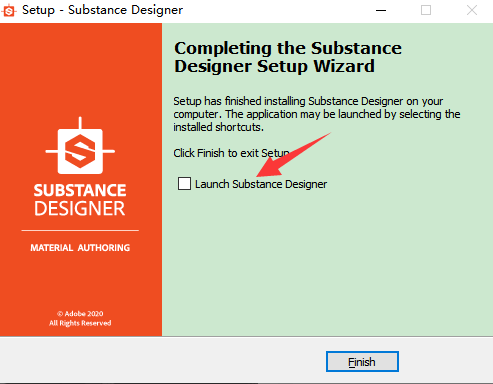
Task: Click the 'Click Finish to exit Setup' text
Action: click(x=231, y=153)
